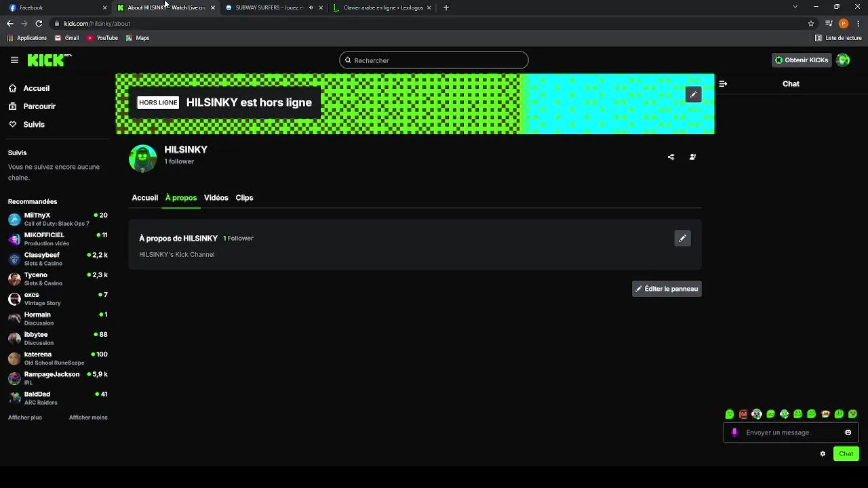Edit the À propos de HILSINKY description
Viewport: 868px width, 488px height.
(682, 238)
